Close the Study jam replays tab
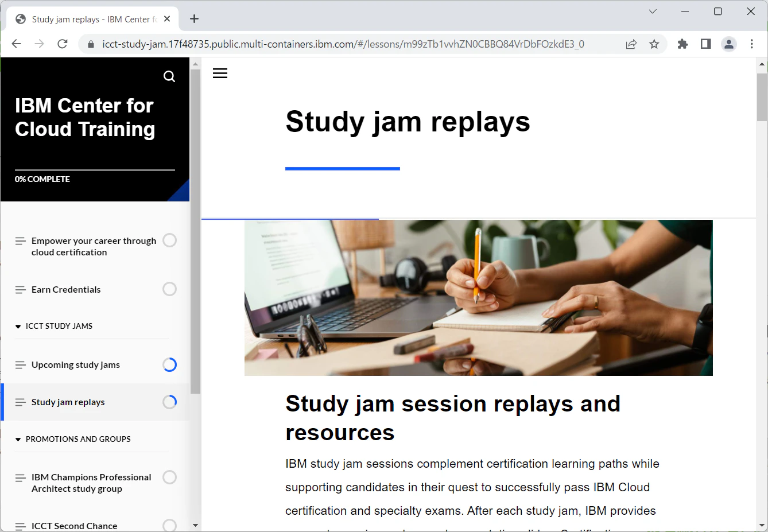This screenshot has height=532, width=768. pos(167,19)
